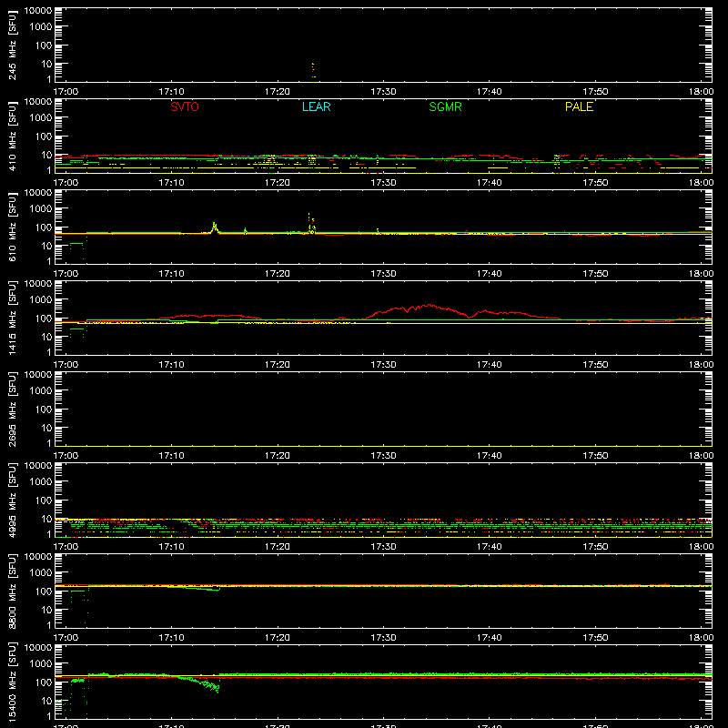This screenshot has height=728, width=728.
Task: Click the 17:20 label under the 410 MHz plot
Action: [278, 183]
